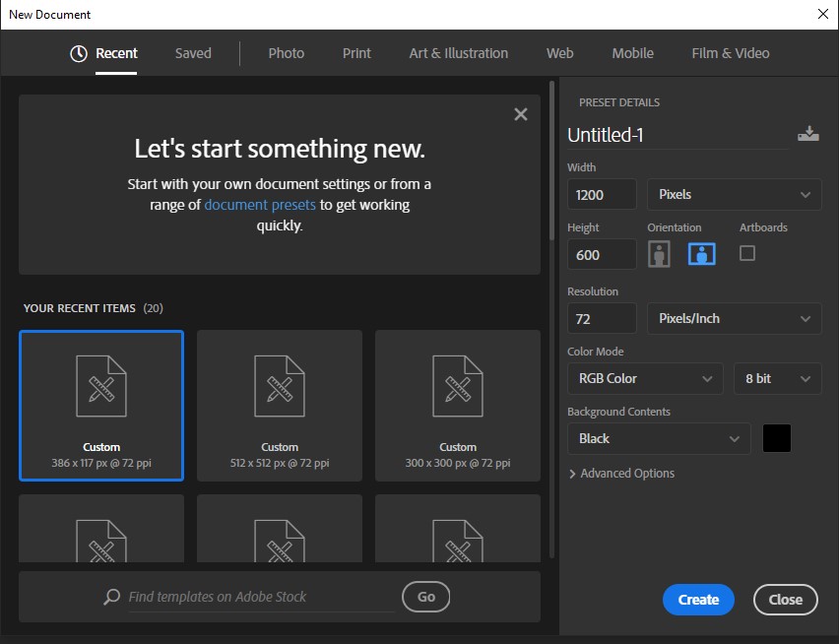
Task: Open the Mobile presets tab
Action: pos(632,53)
